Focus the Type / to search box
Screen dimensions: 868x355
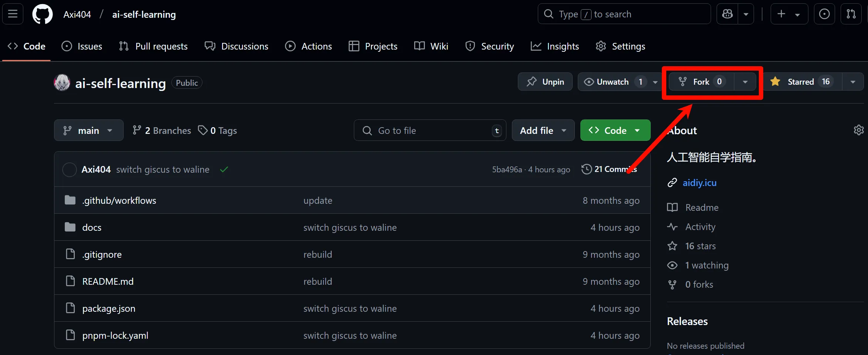624,14
